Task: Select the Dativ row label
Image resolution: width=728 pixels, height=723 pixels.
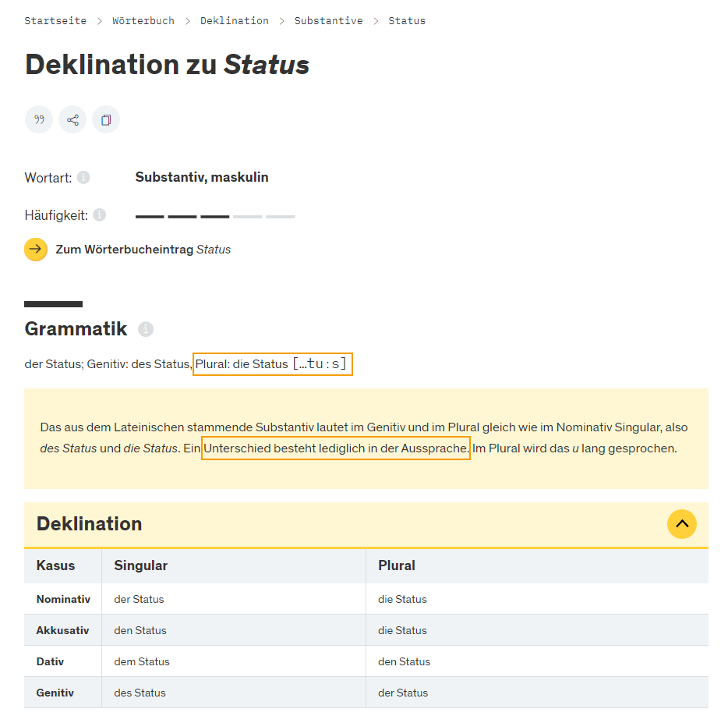Action: (50, 661)
